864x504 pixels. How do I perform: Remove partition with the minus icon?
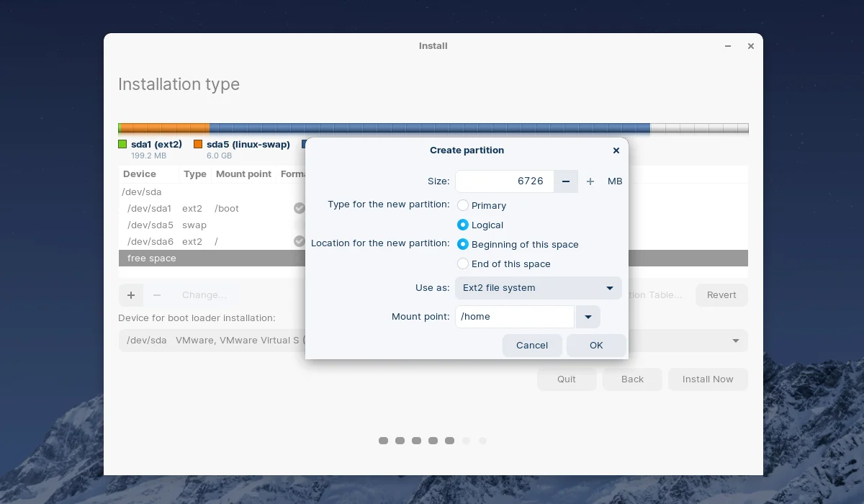pyautogui.click(x=157, y=295)
